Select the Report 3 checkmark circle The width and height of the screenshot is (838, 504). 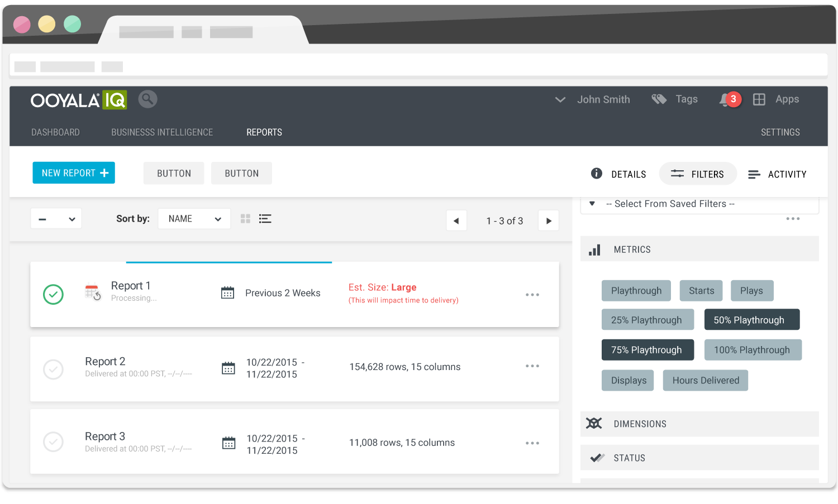click(x=53, y=441)
